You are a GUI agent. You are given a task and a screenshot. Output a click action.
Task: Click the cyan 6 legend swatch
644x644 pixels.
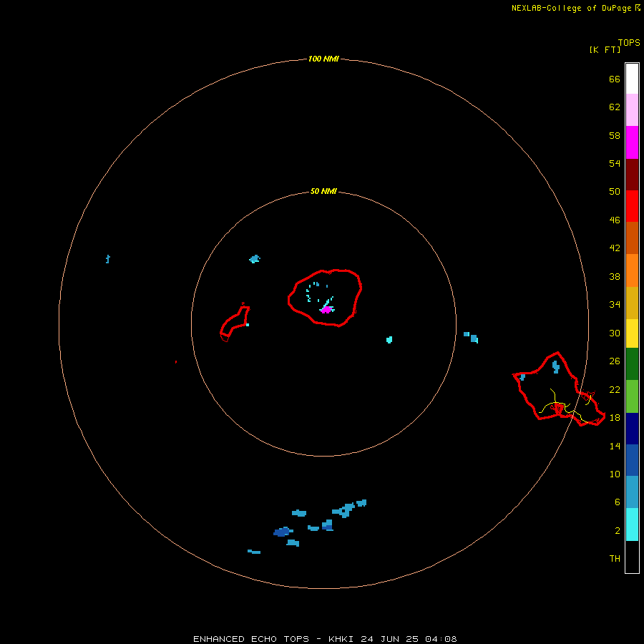[632, 525]
